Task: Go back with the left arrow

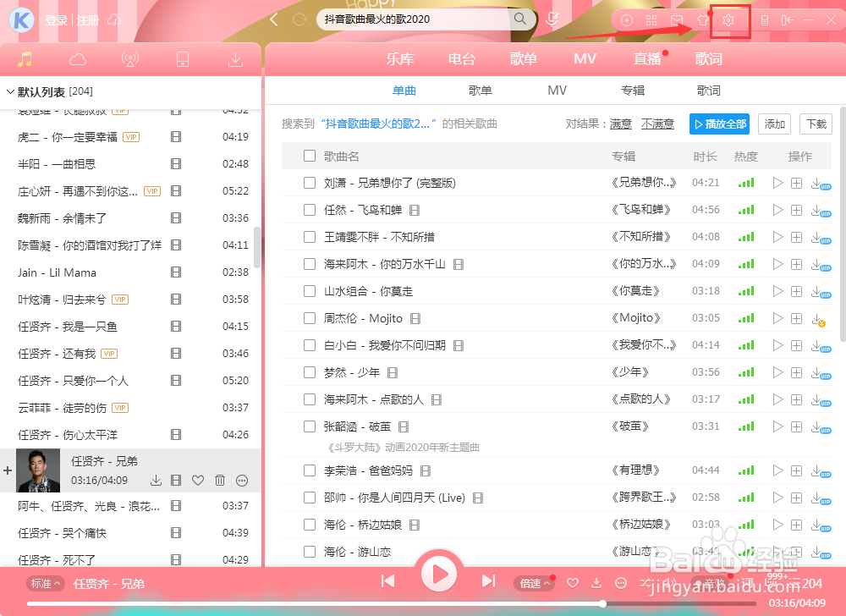Action: (x=274, y=20)
